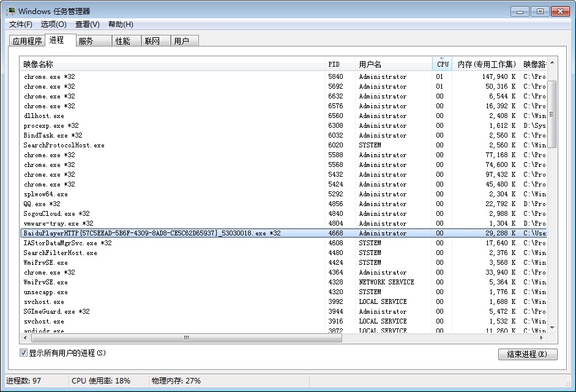
Task: Switch to the 应用程序 tab
Action: [x=27, y=41]
